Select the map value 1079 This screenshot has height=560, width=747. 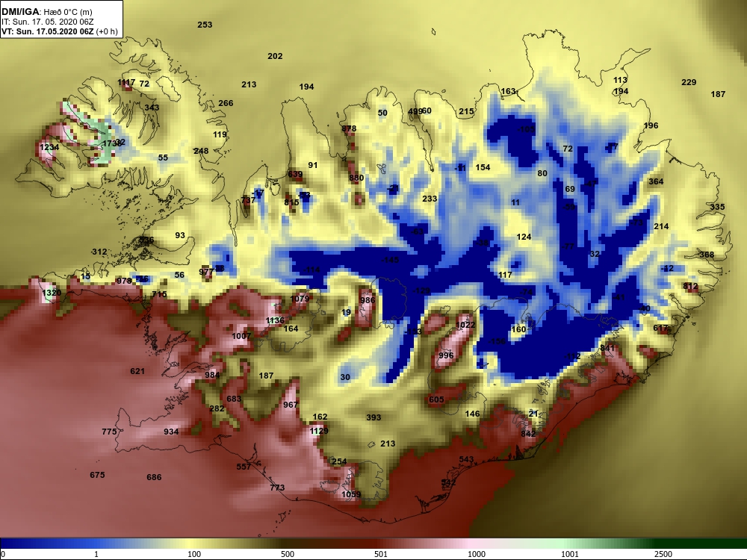coord(300,299)
